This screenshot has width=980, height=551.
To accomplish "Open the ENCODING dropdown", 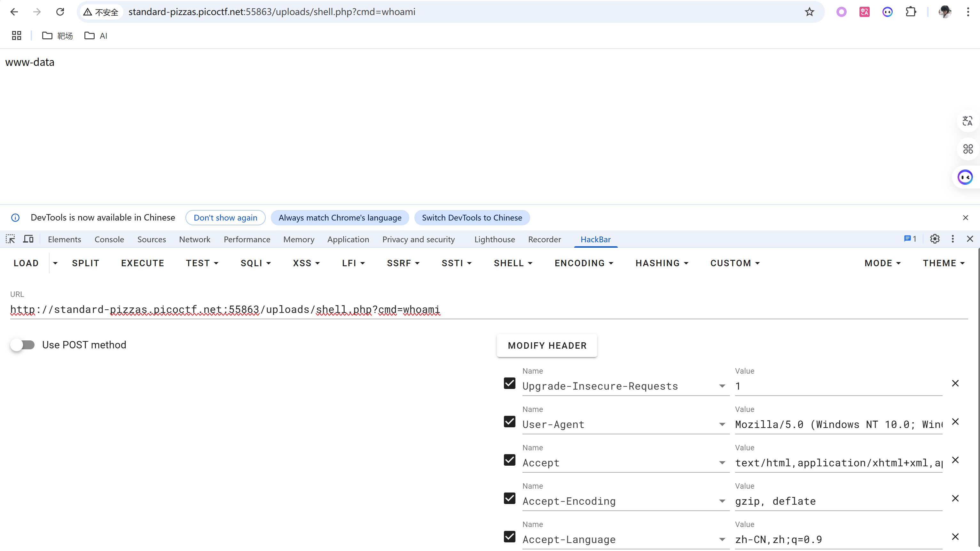I will (584, 263).
